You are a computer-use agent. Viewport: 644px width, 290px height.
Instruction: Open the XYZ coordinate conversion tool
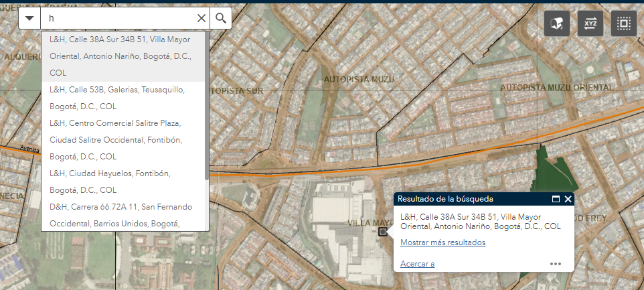tap(590, 23)
